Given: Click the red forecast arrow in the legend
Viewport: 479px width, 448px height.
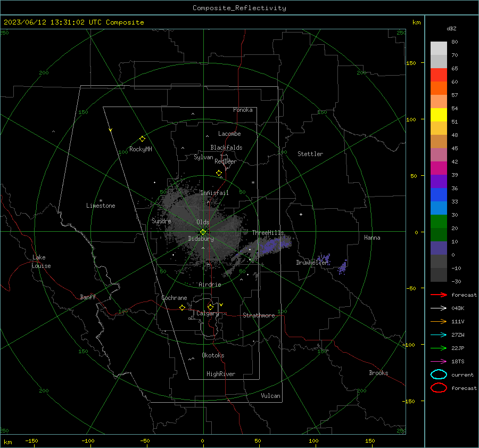Looking at the screenshot, I should click(439, 295).
